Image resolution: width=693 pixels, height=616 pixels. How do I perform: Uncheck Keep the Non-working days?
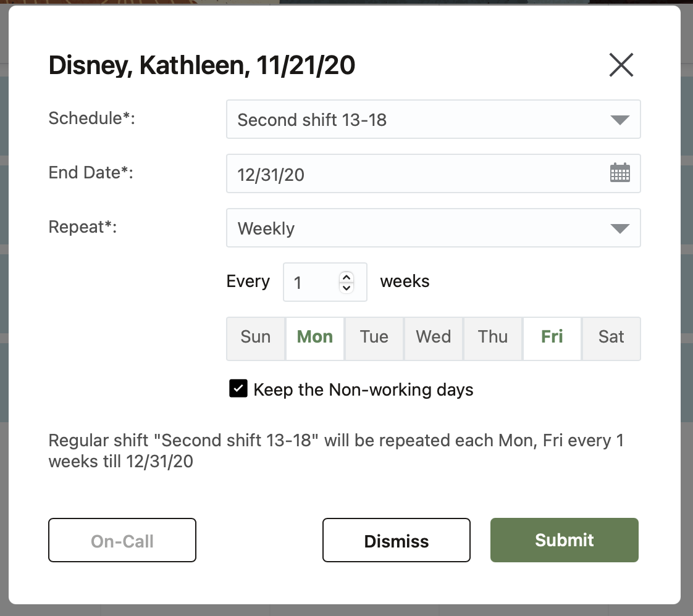[x=238, y=389]
